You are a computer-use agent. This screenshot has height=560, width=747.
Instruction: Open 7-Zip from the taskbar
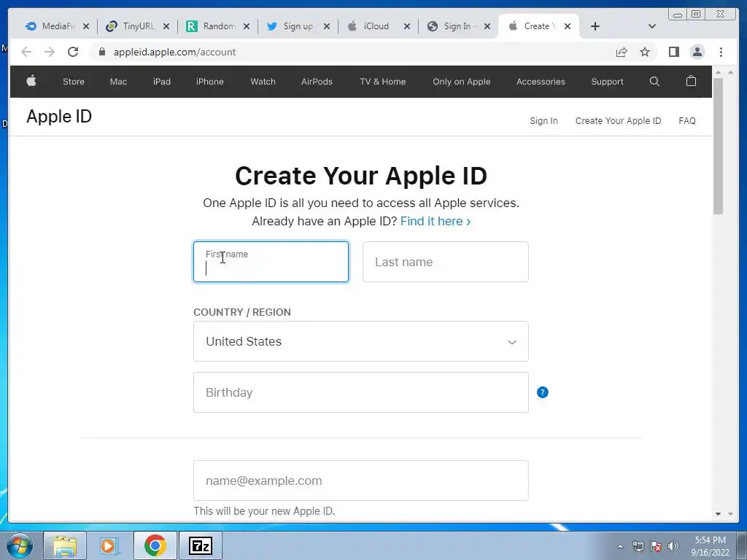(x=200, y=545)
